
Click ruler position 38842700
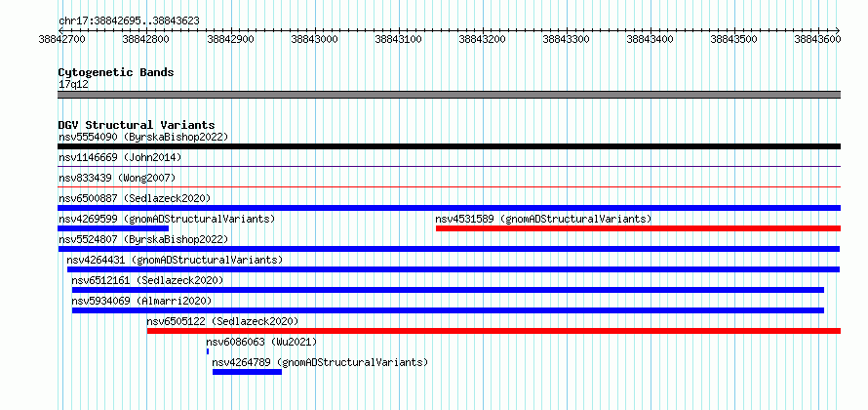[62, 39]
